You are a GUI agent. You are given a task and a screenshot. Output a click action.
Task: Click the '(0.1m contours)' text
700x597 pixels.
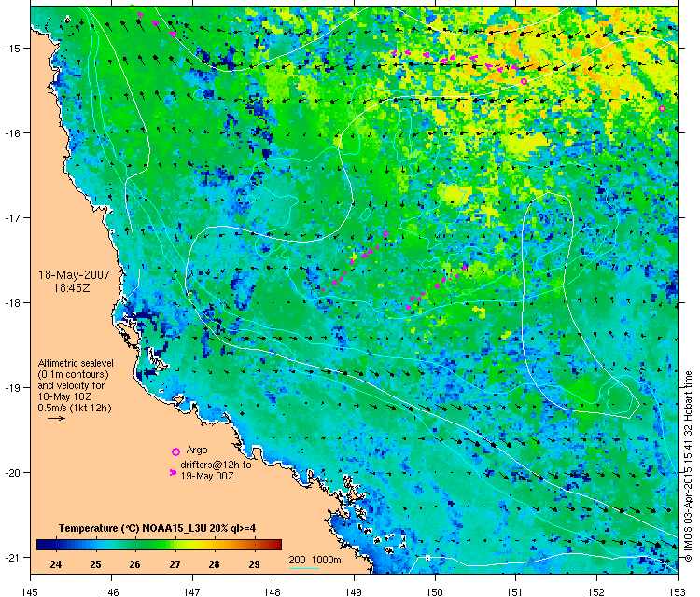[73, 374]
